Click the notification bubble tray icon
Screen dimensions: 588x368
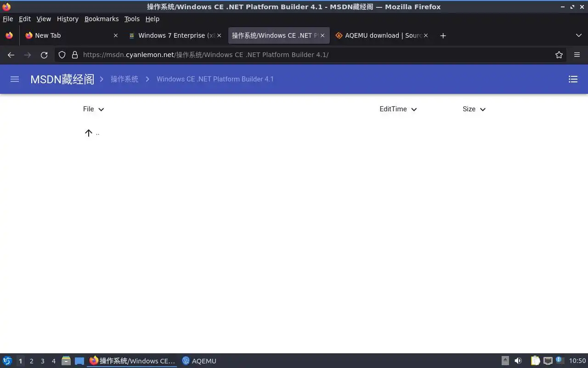(560, 360)
